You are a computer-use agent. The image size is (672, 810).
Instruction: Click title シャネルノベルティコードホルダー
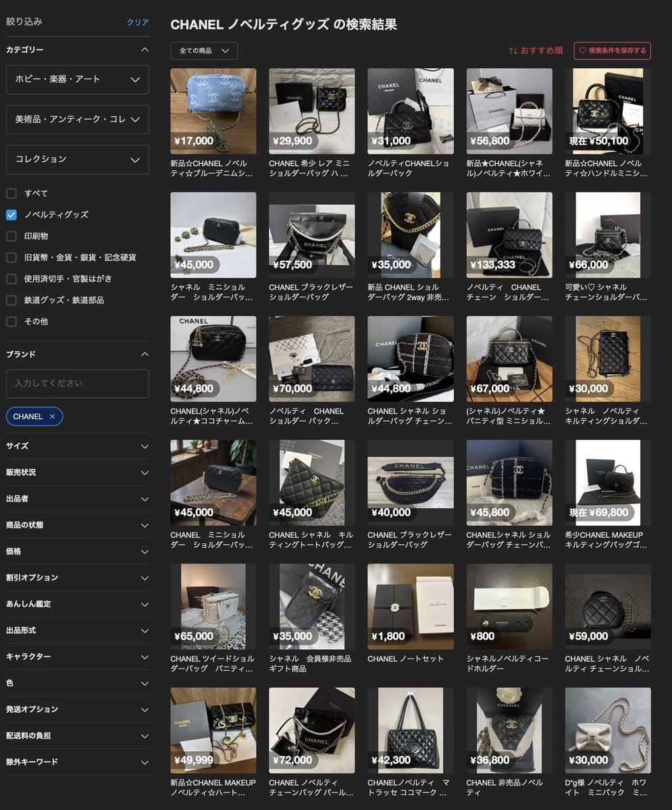(507, 663)
